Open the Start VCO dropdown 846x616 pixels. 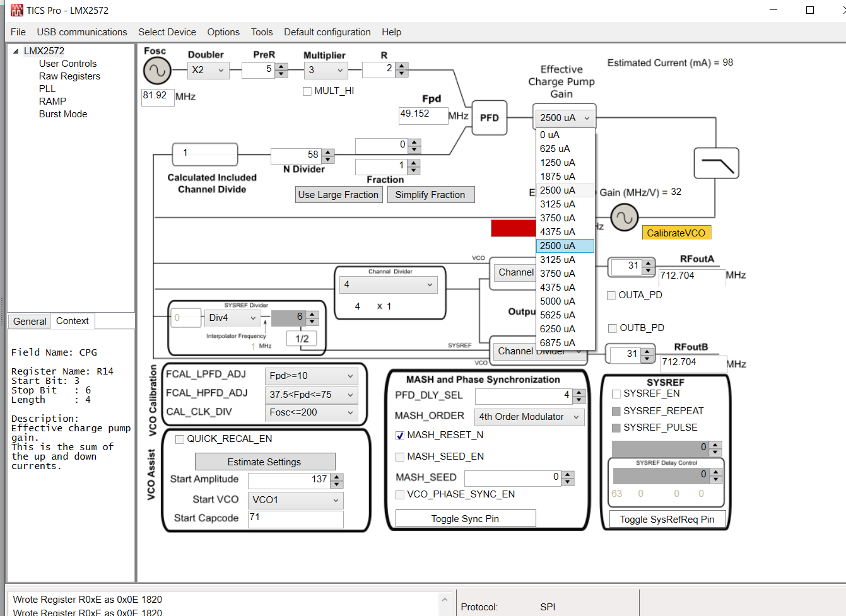296,501
